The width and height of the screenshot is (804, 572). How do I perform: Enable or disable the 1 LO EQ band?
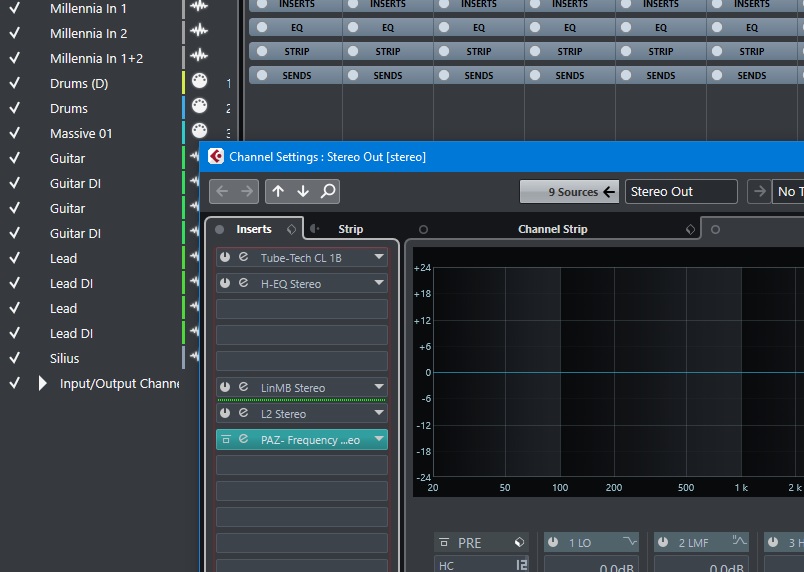tap(553, 542)
